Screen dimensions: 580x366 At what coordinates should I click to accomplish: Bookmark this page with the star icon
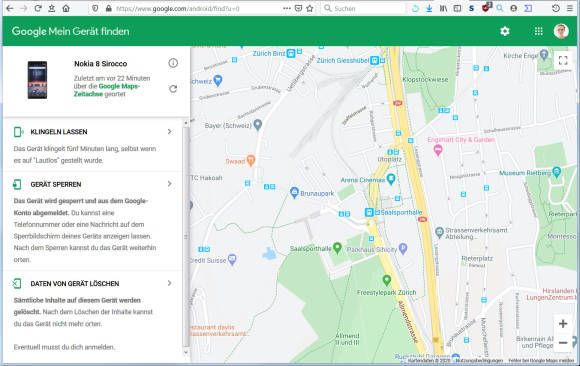tap(310, 8)
